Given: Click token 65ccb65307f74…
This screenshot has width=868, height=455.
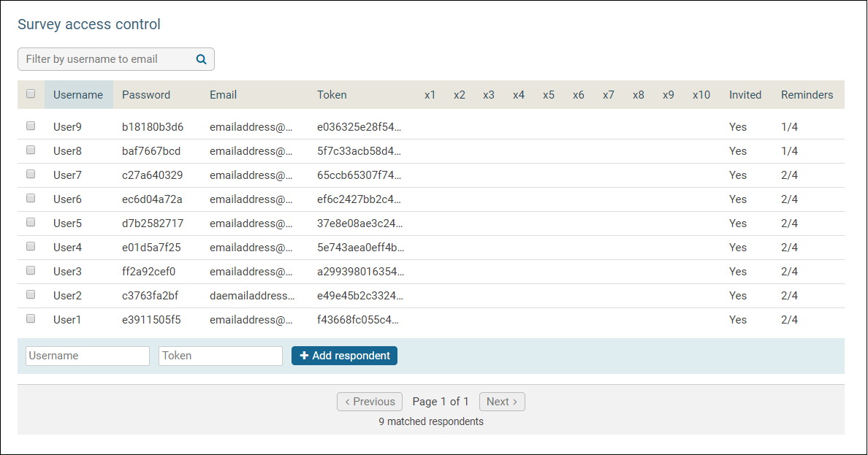Looking at the screenshot, I should click(x=359, y=175).
